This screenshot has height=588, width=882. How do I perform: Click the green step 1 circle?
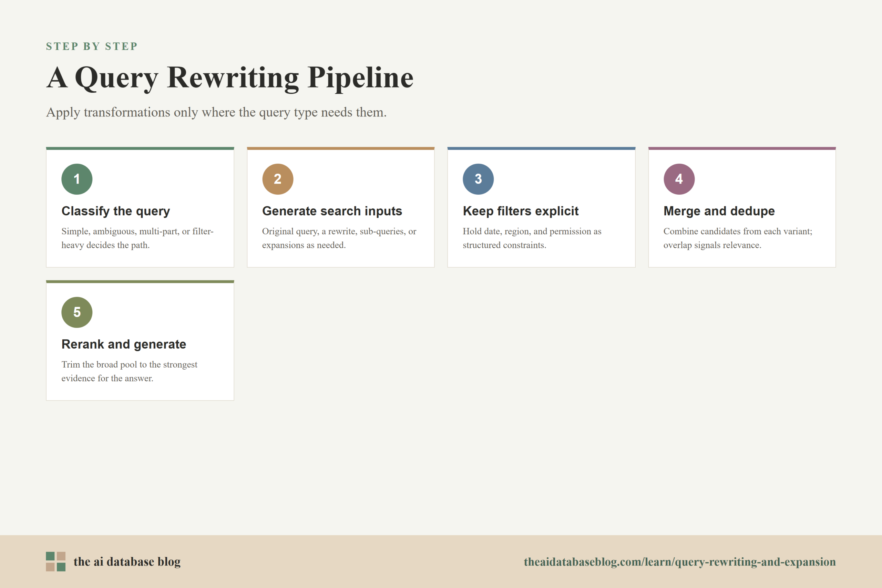point(77,179)
